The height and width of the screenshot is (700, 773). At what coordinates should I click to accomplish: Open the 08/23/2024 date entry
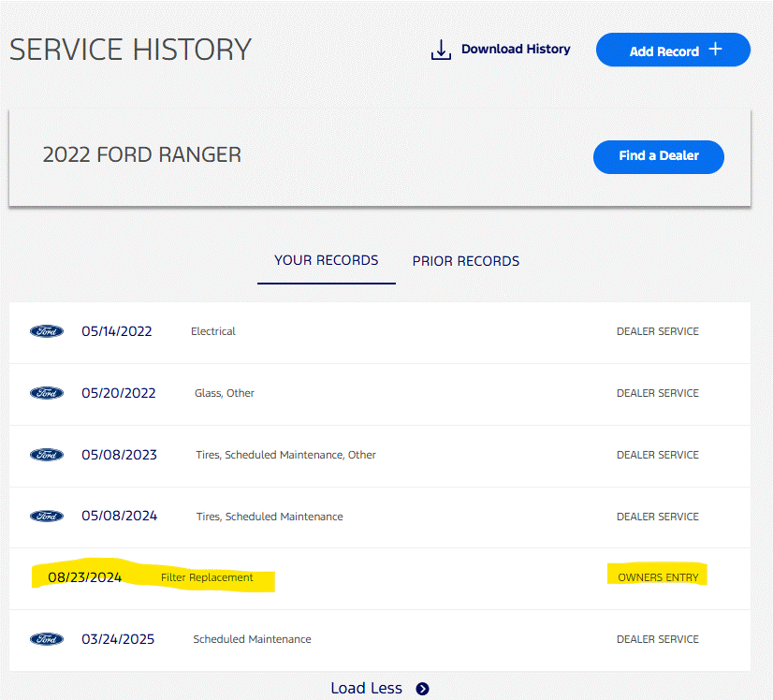pyautogui.click(x=85, y=577)
